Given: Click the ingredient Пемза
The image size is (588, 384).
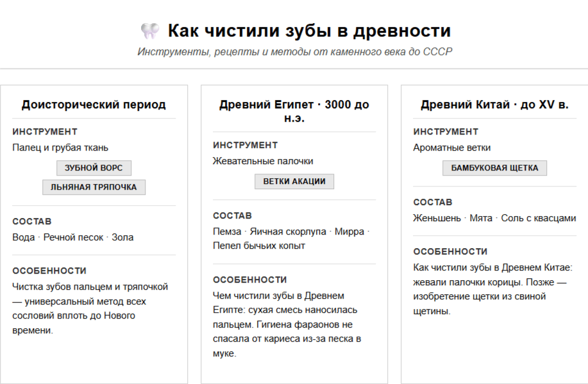Looking at the screenshot, I should click(x=227, y=232).
